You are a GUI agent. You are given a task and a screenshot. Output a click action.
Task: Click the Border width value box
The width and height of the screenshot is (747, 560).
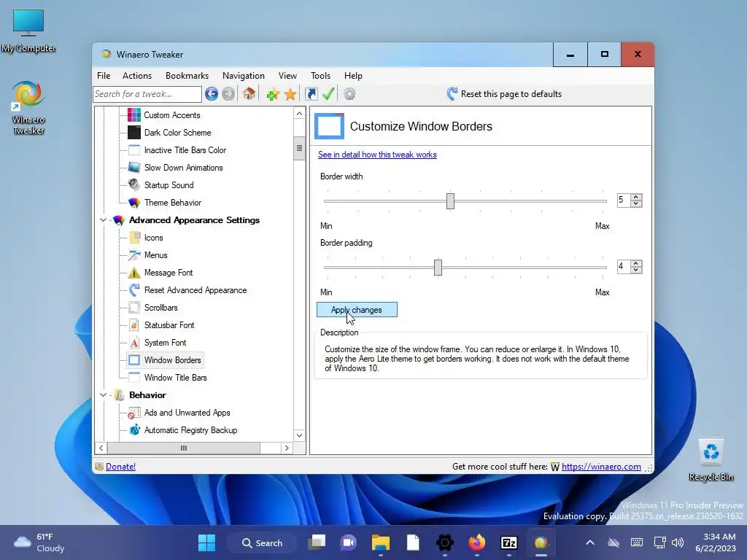[623, 200]
